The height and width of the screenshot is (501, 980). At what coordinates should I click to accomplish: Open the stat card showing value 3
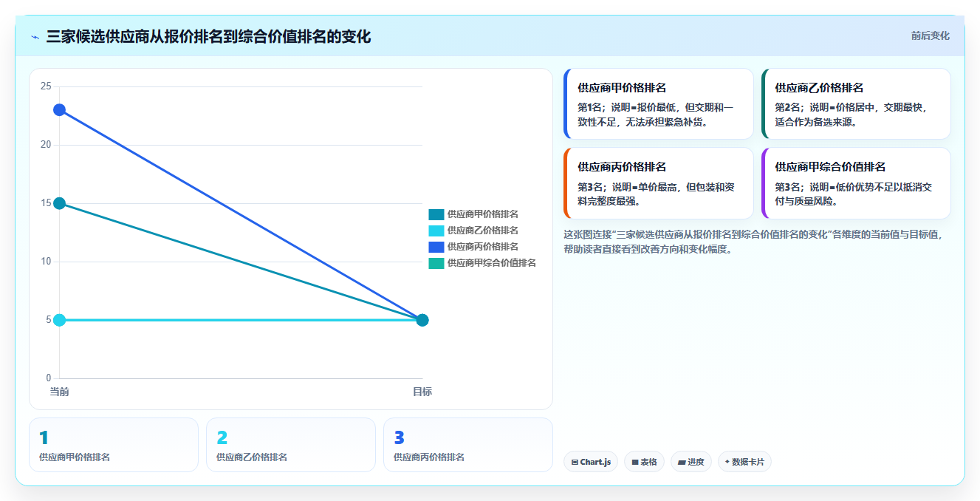pos(468,445)
